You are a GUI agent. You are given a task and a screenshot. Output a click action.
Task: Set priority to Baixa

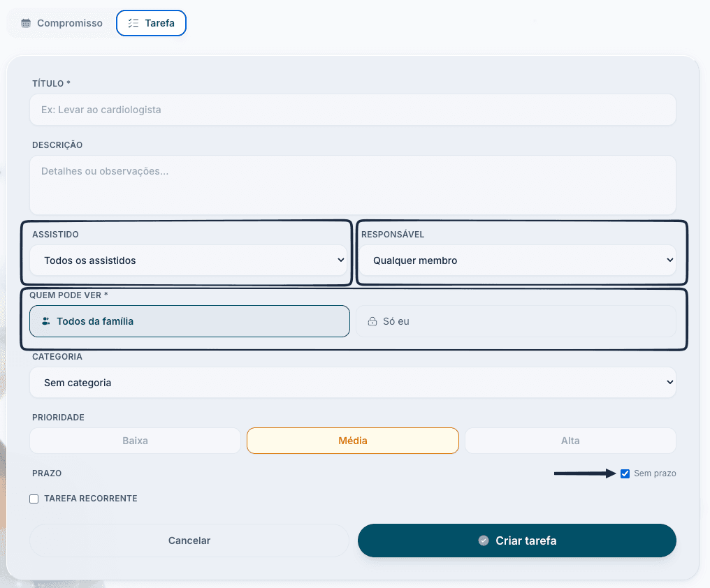coord(135,441)
